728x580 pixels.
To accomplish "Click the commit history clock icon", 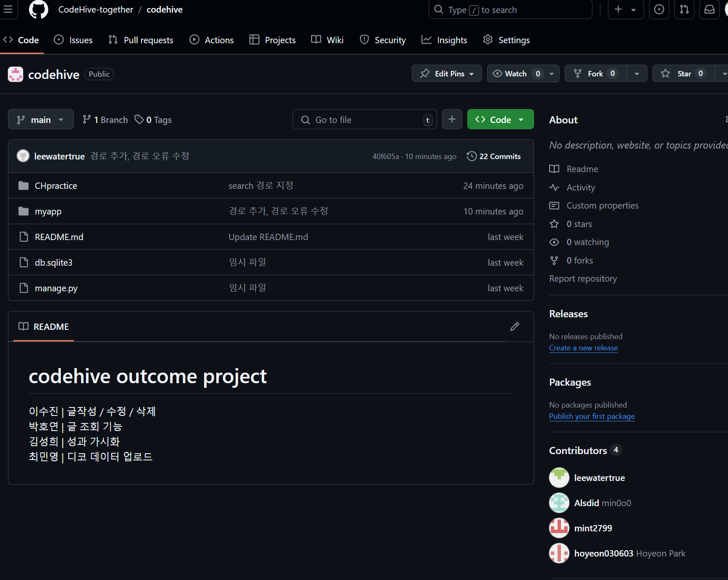I will [x=471, y=156].
